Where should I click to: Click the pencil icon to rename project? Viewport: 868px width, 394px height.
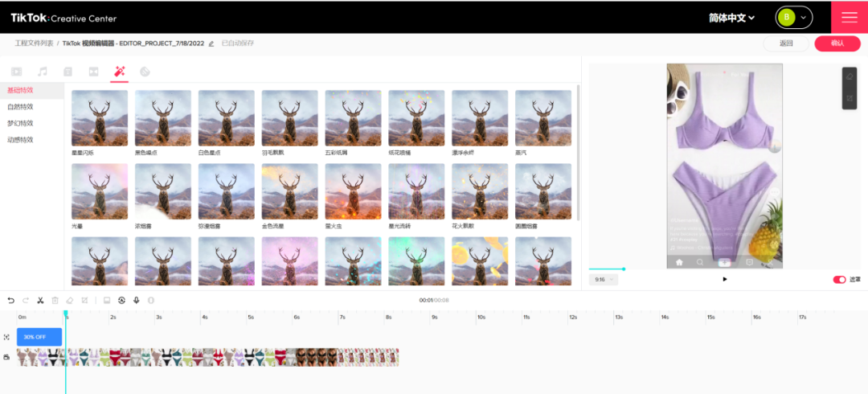pyautogui.click(x=211, y=43)
